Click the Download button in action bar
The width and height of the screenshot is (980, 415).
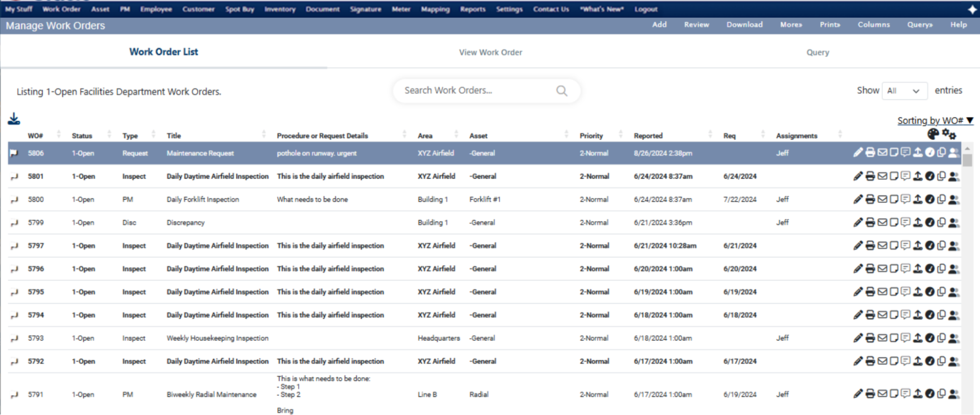tap(744, 25)
